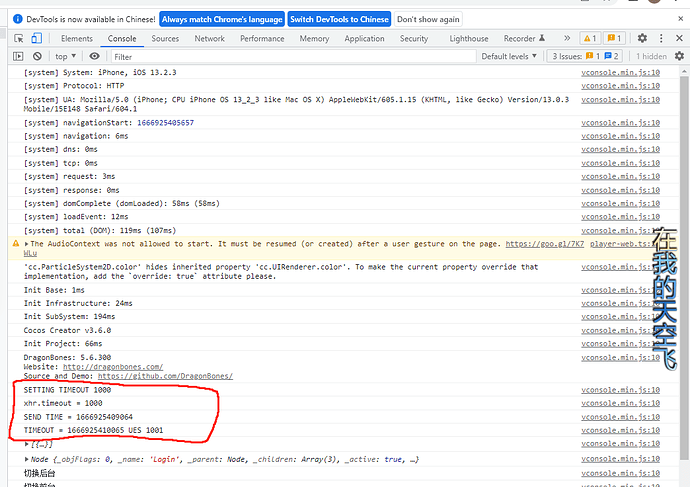The width and height of the screenshot is (690, 487).
Task: Click the warning triangle icon on AudioContext row
Action: 16,243
